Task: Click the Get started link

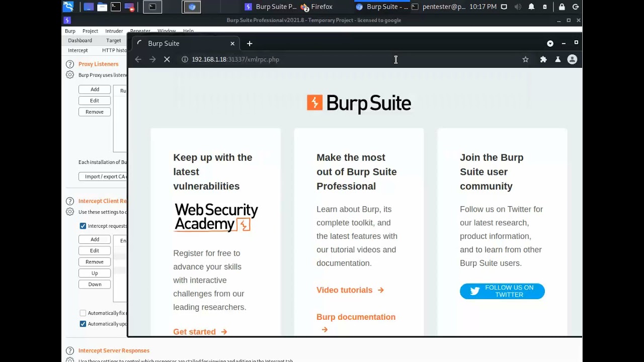Action: [200, 332]
